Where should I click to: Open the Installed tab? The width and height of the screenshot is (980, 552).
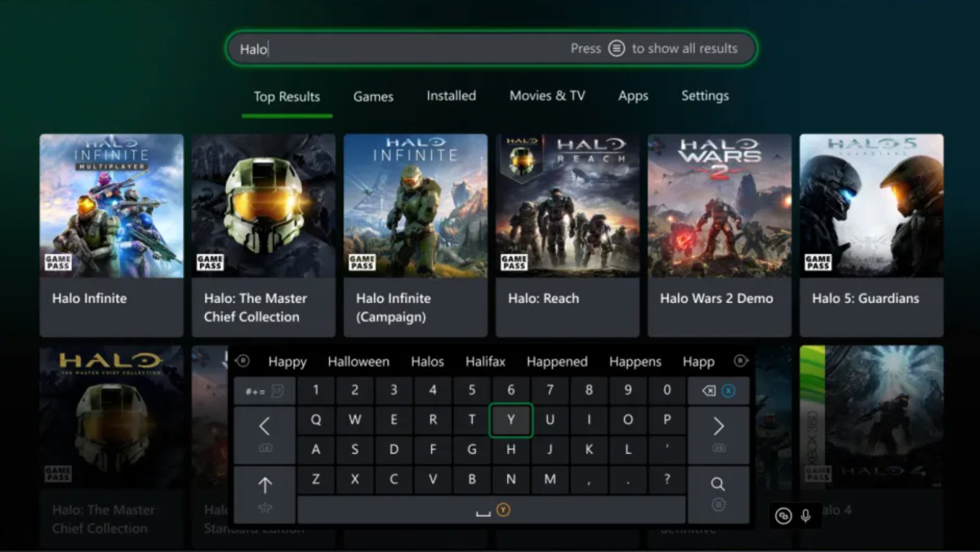tap(451, 96)
